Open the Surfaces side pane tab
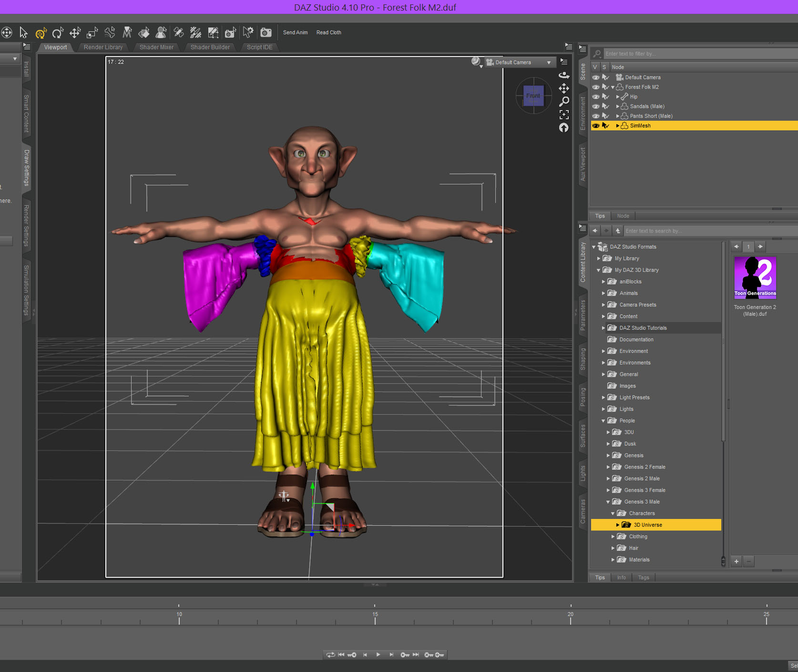Image resolution: width=798 pixels, height=672 pixels. tap(583, 436)
